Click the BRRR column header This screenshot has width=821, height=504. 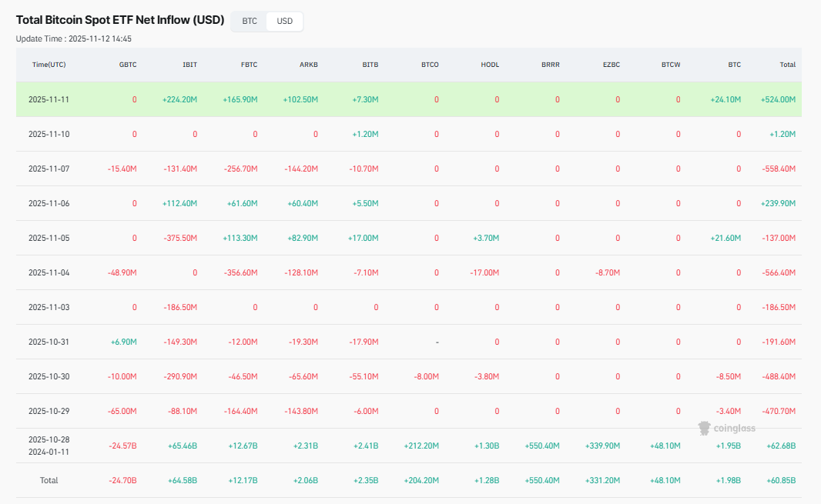point(550,65)
